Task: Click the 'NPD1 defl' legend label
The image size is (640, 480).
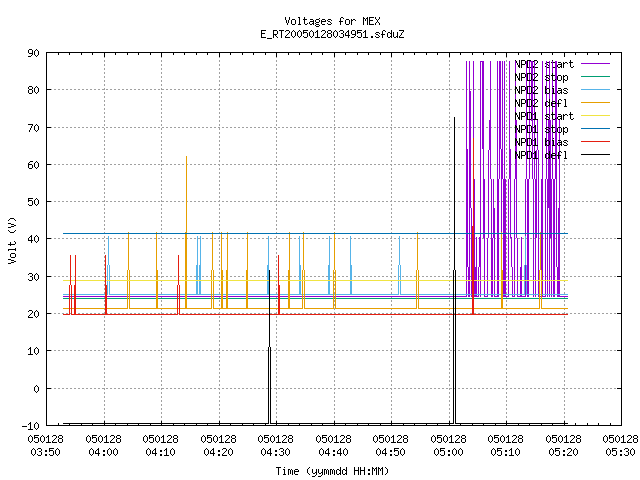Action: [x=541, y=156]
